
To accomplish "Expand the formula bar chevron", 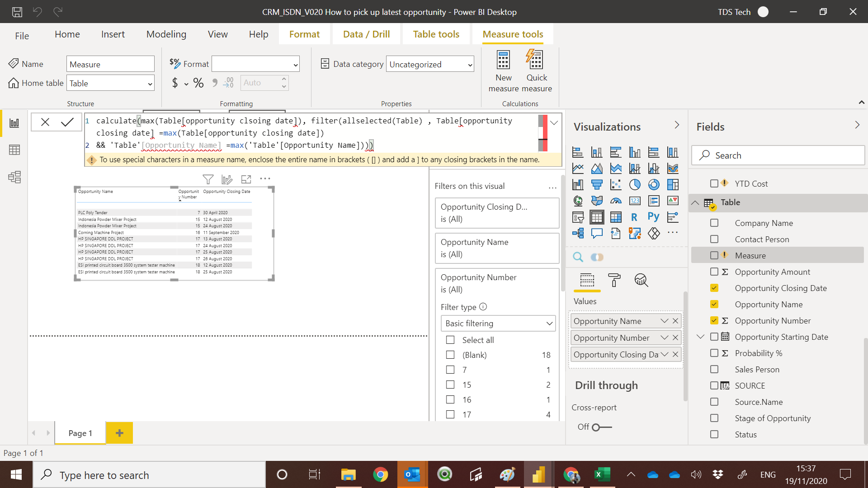I will [554, 122].
